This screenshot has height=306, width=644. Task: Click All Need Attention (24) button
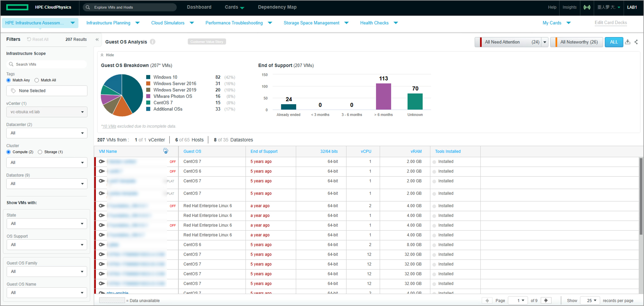[x=508, y=42]
